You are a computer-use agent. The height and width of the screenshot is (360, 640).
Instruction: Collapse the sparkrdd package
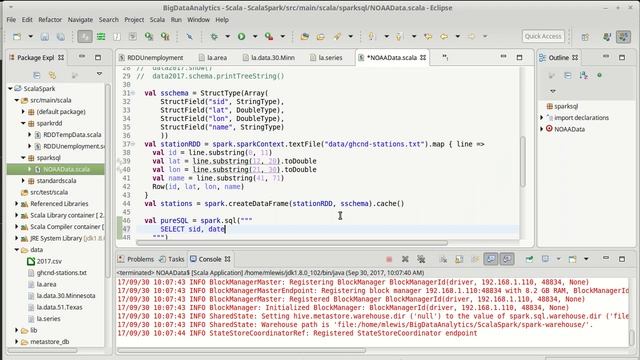[x=23, y=123]
